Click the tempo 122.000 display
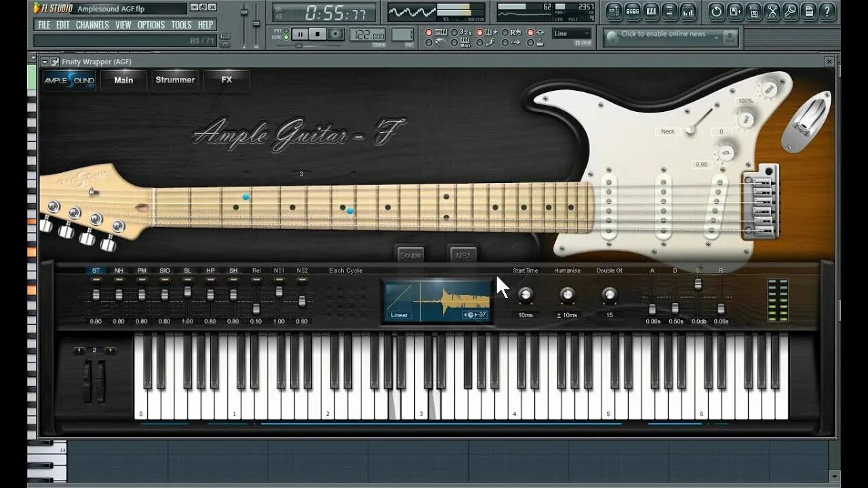 [x=368, y=35]
